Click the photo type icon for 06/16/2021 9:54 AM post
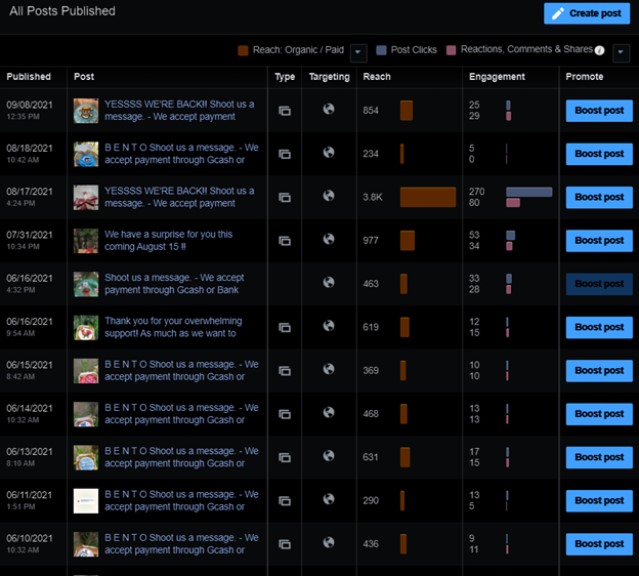The image size is (639, 576). 284,327
